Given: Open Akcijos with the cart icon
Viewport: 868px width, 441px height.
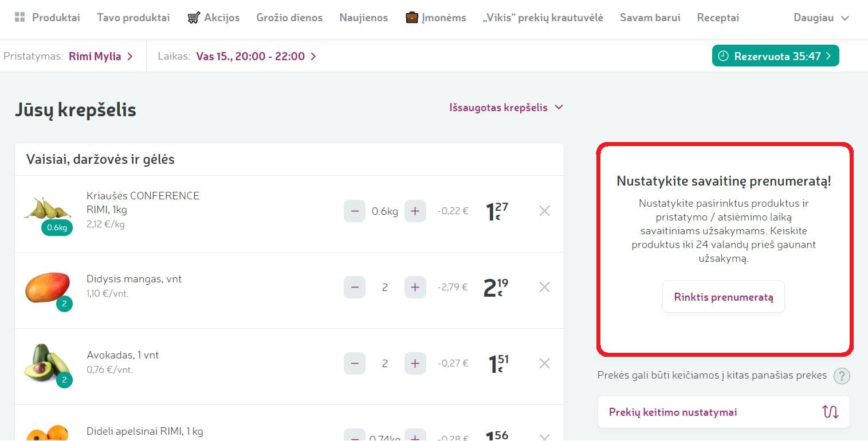Looking at the screenshot, I should [194, 18].
